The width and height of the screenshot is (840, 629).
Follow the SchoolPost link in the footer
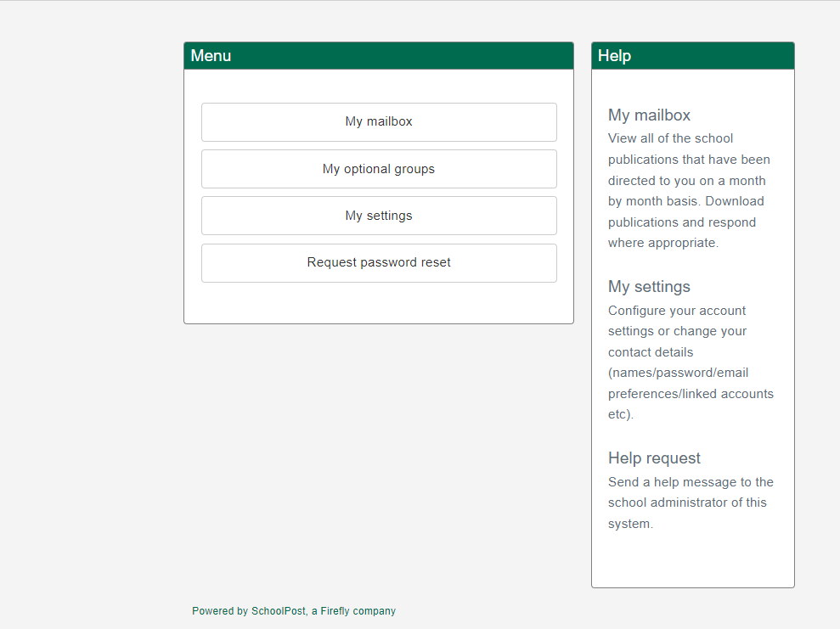(x=278, y=611)
